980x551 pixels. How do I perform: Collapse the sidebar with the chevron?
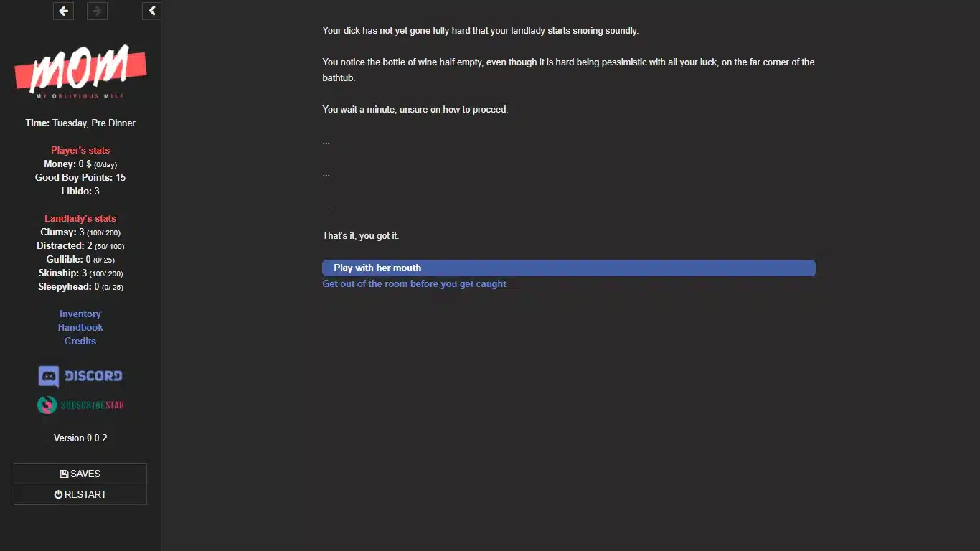point(151,11)
